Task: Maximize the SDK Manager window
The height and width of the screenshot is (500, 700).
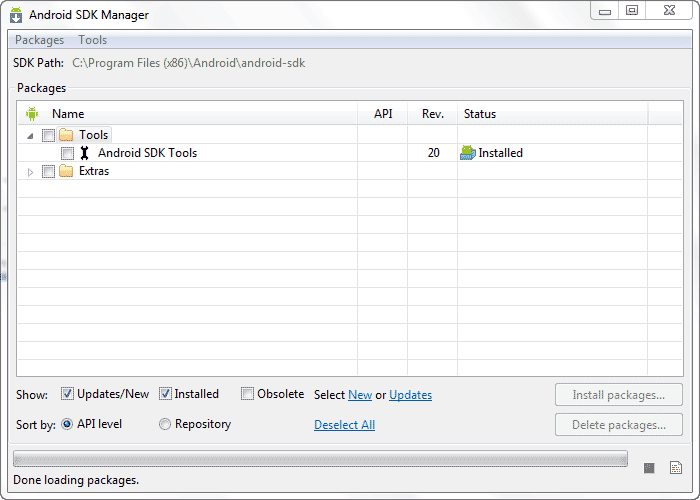Action: pyautogui.click(x=632, y=10)
